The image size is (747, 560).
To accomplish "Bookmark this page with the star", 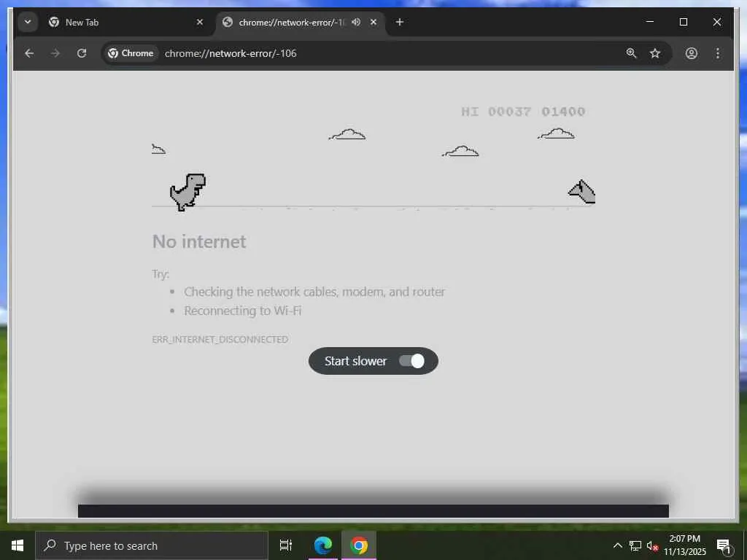I will pyautogui.click(x=655, y=53).
